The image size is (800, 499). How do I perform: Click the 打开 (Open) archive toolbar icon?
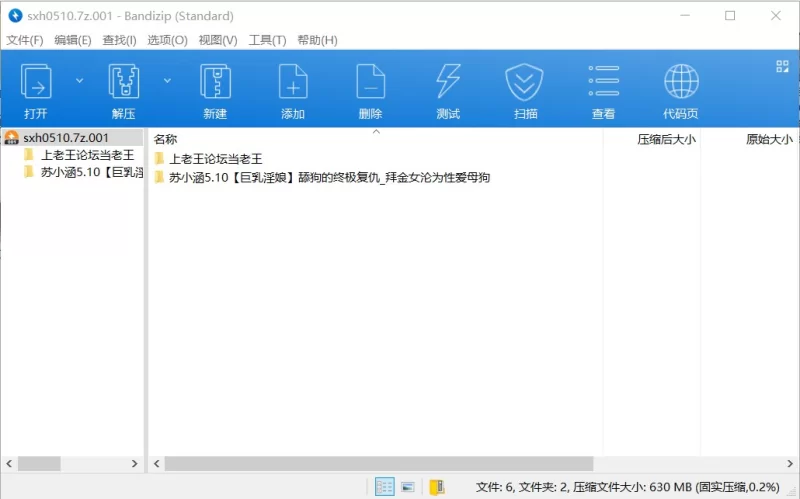pos(36,81)
